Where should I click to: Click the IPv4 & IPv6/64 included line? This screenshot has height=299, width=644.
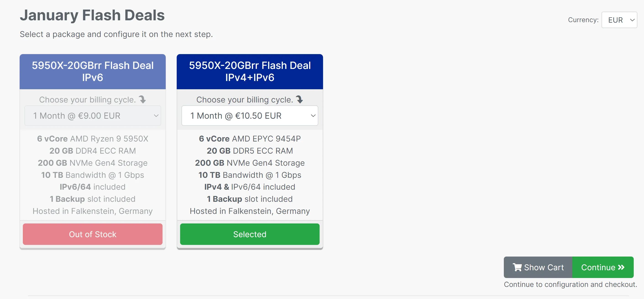click(250, 187)
